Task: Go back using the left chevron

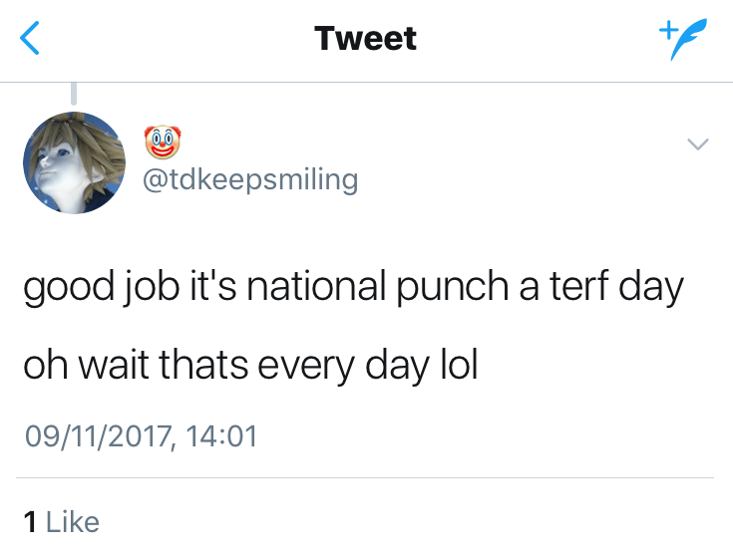Action: click(x=31, y=39)
